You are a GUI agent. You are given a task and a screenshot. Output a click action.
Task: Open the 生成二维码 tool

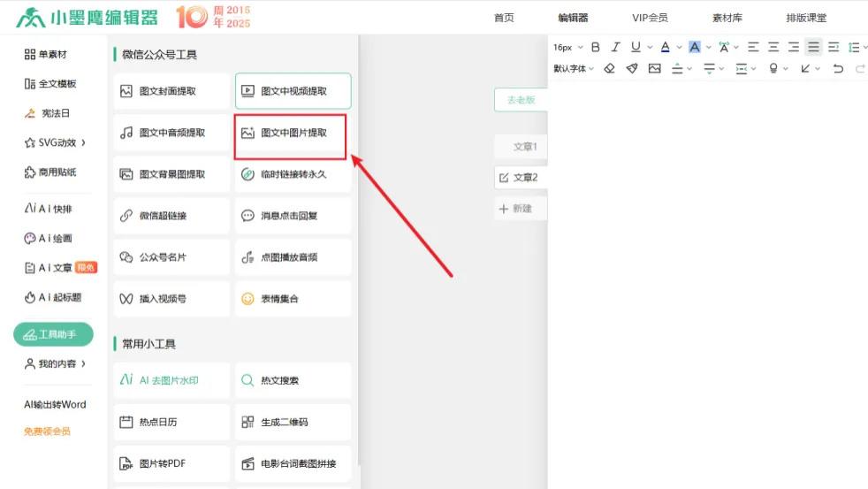(x=293, y=422)
